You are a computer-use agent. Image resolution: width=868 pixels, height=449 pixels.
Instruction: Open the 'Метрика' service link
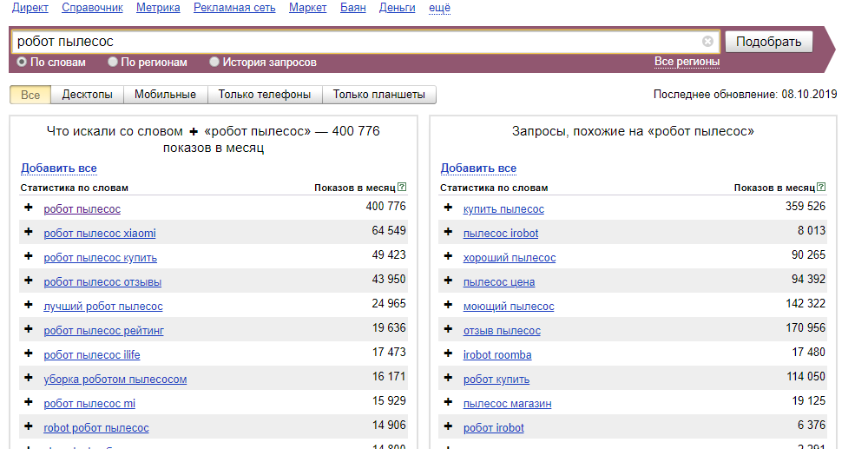pyautogui.click(x=158, y=8)
